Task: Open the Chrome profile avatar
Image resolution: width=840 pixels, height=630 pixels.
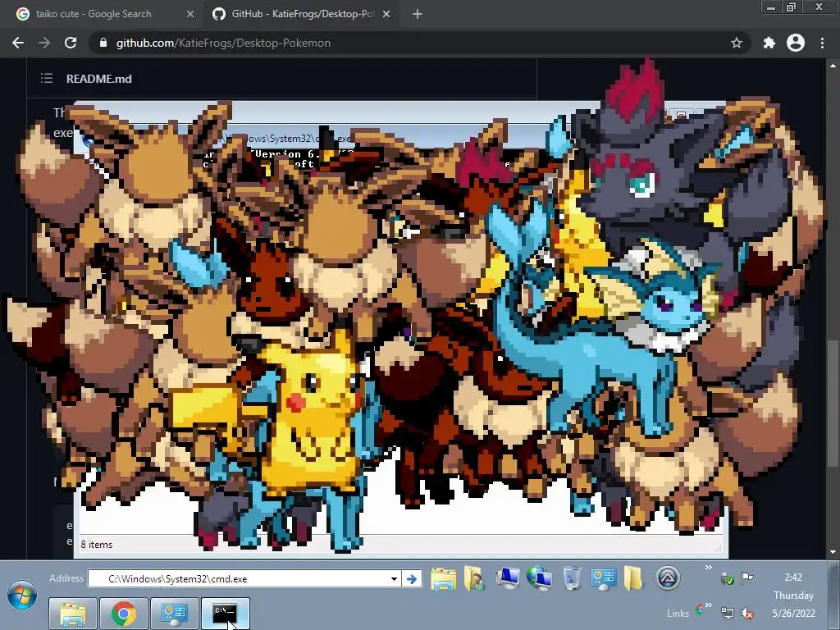Action: click(x=796, y=43)
